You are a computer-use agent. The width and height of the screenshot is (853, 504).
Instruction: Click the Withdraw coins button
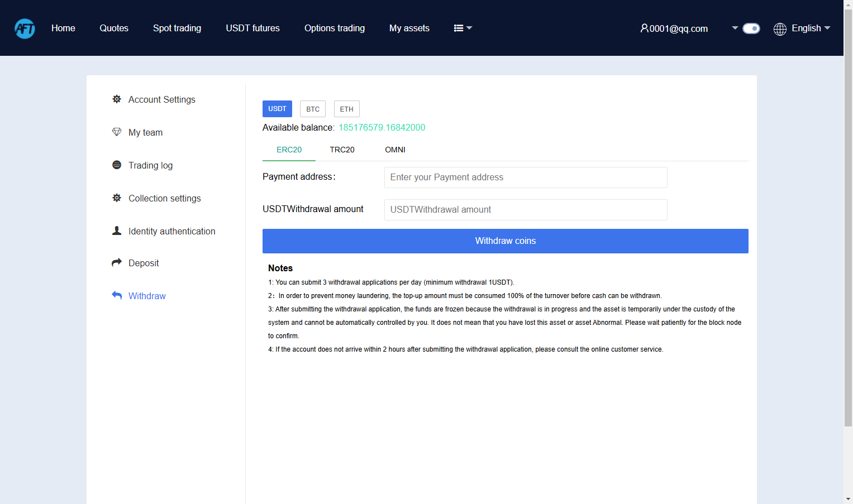506,241
